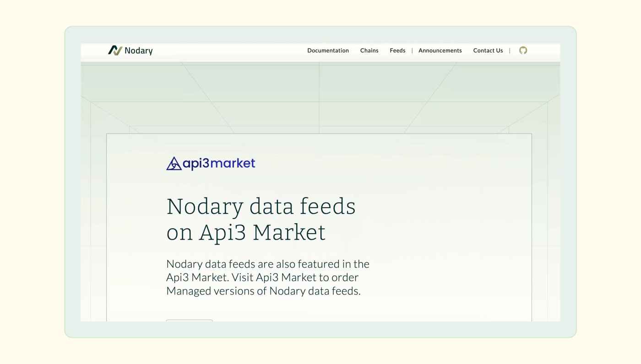Viewport: 641px width, 364px height.
Task: Open the GitHub icon link
Action: [x=523, y=50]
